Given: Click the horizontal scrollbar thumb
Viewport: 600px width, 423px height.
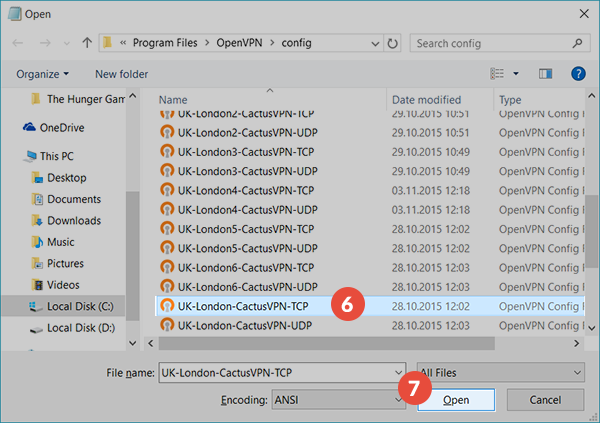Looking at the screenshot, I should 327,343.
